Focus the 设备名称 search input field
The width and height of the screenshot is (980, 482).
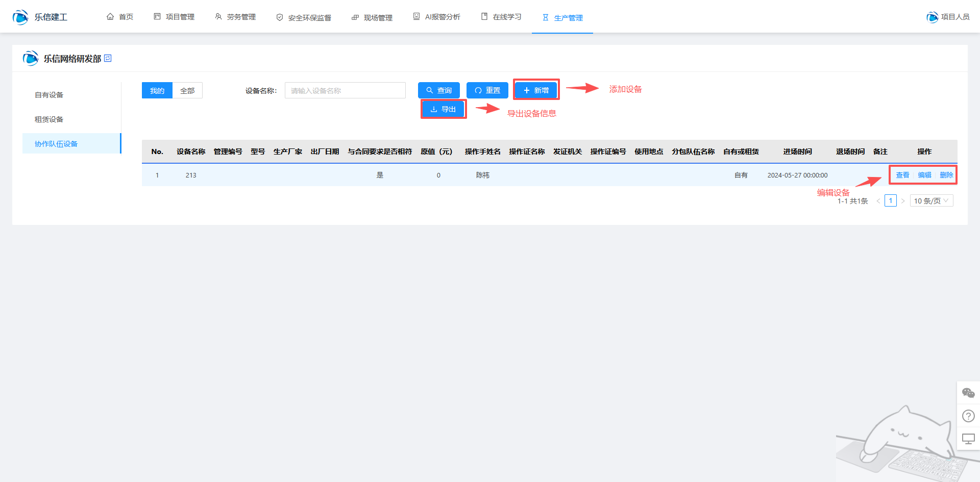click(345, 90)
